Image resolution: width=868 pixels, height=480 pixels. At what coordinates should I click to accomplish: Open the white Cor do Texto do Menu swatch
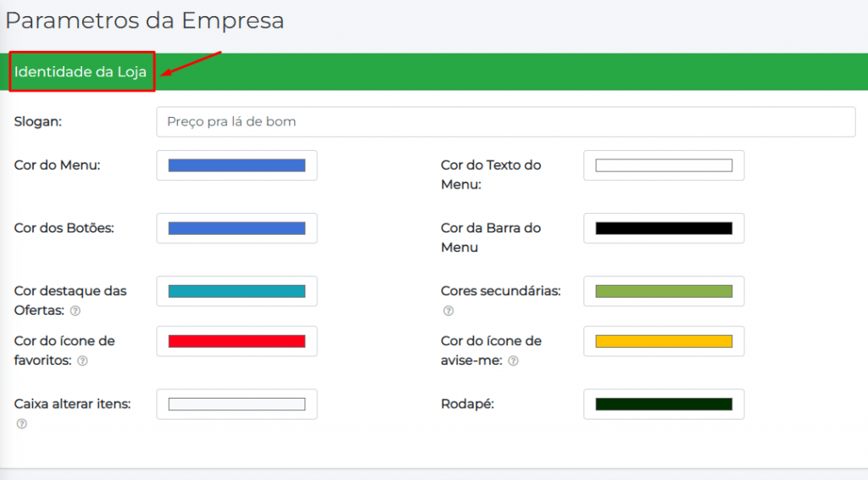pyautogui.click(x=664, y=165)
